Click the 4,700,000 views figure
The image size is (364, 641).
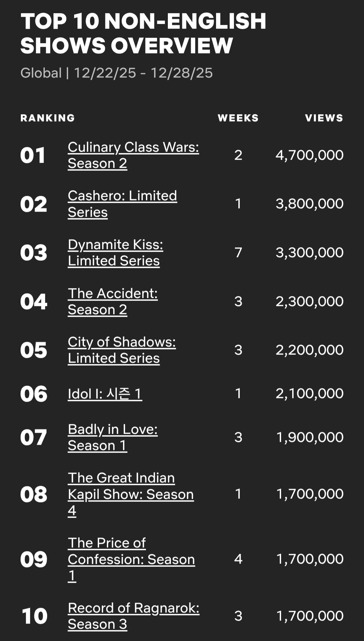(309, 155)
